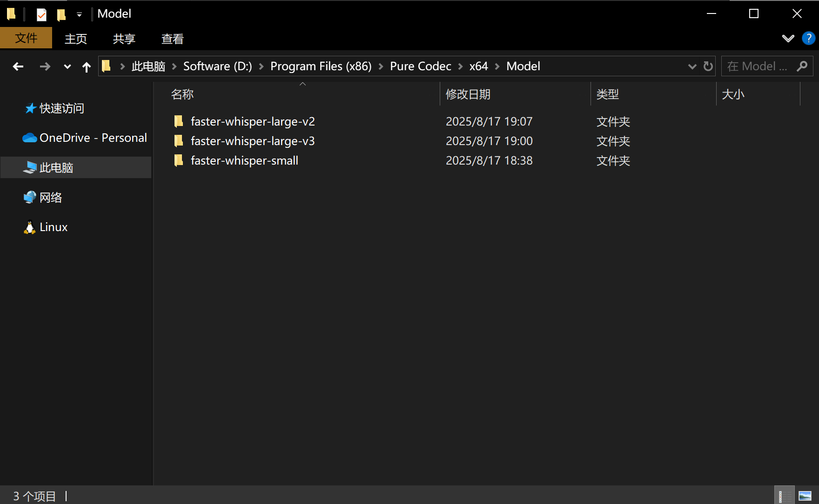Click 此电脑 in the address path
819x504 pixels.
pos(148,66)
